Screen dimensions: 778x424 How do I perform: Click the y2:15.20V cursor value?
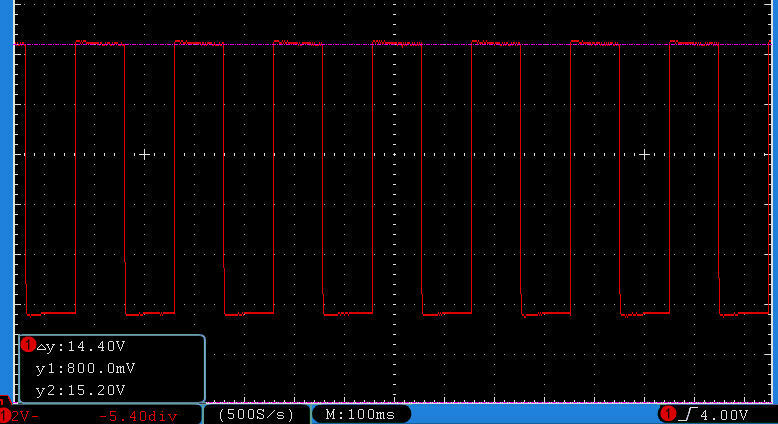click(x=81, y=390)
